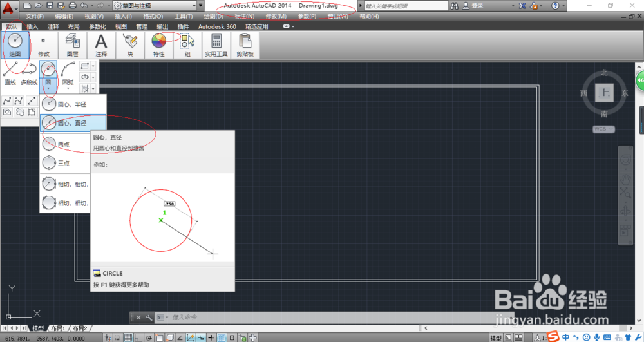Click the 上 face on ViewCube
This screenshot has height=342, width=644.
click(x=604, y=93)
